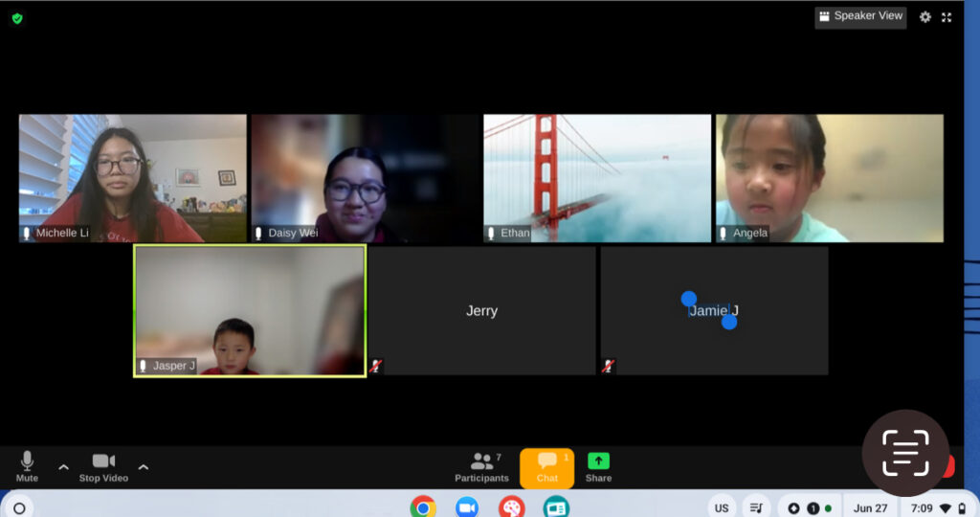The height and width of the screenshot is (517, 980).
Task: Click Ethan's microphone icon
Action: 491,234
